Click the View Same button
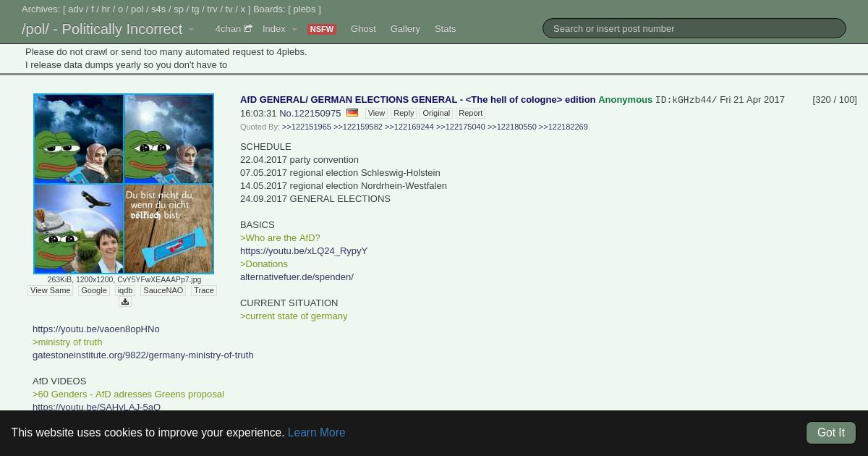The width and height of the screenshot is (868, 456). tap(50, 290)
